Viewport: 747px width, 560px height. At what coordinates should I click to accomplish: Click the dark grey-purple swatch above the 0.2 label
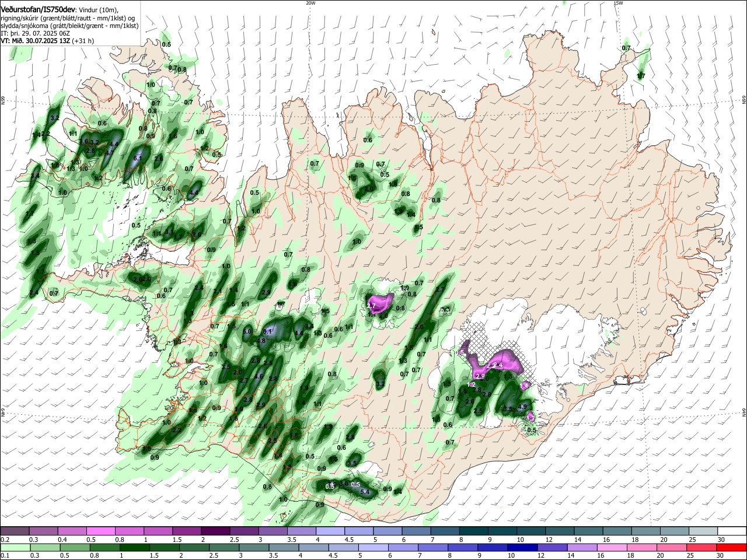(x=15, y=531)
